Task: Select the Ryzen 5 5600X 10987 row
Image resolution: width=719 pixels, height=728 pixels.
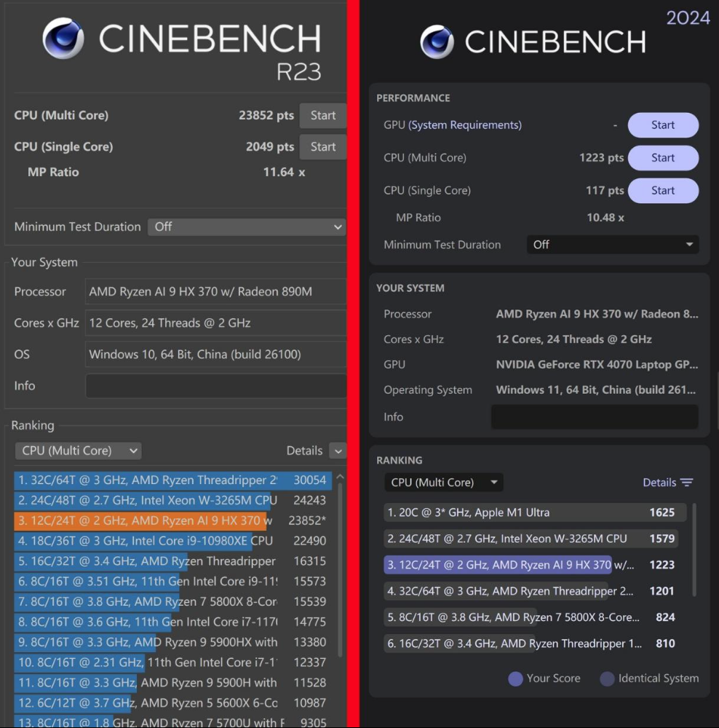Action: [172, 703]
